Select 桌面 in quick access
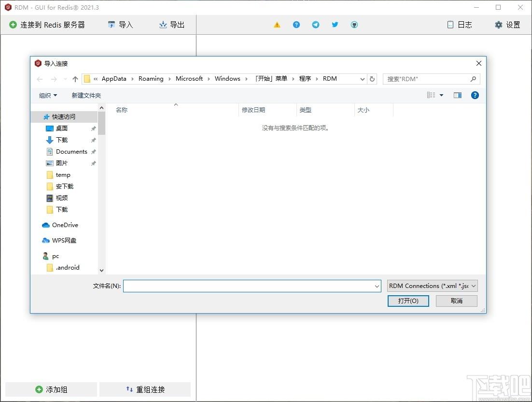The height and width of the screenshot is (402, 532). [62, 129]
